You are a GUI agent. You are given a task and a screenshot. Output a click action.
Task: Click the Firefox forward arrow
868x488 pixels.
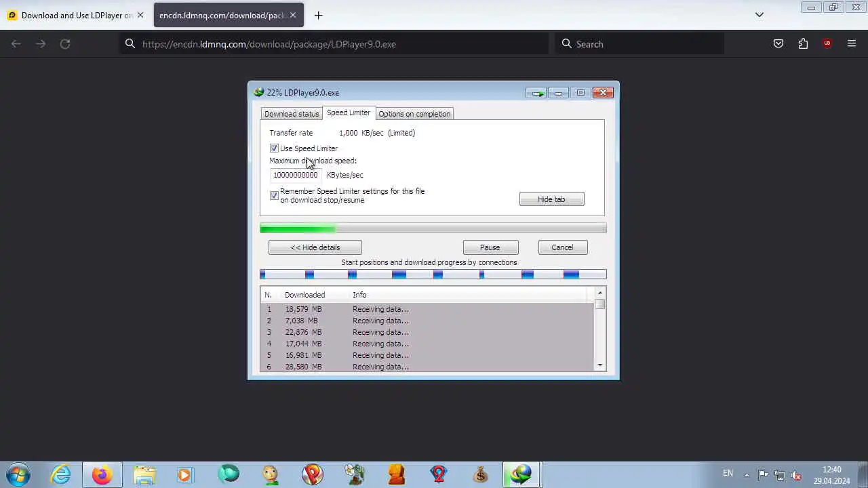41,43
